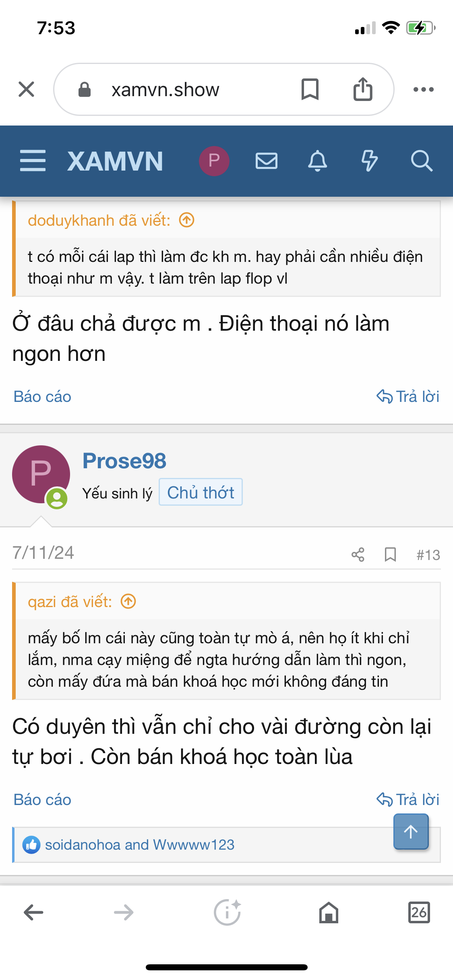
Task: Click Trả lời under the Prose98 post
Action: click(x=408, y=799)
